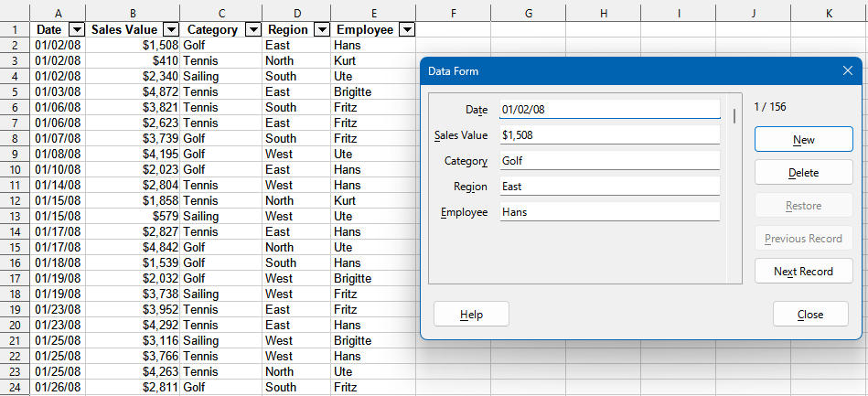Screen dimensions: 868x396
Task: Select column E header
Action: coord(373,14)
